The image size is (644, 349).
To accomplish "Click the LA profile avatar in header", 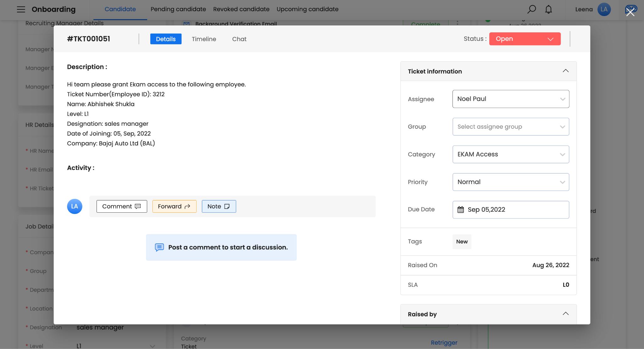I will point(604,9).
